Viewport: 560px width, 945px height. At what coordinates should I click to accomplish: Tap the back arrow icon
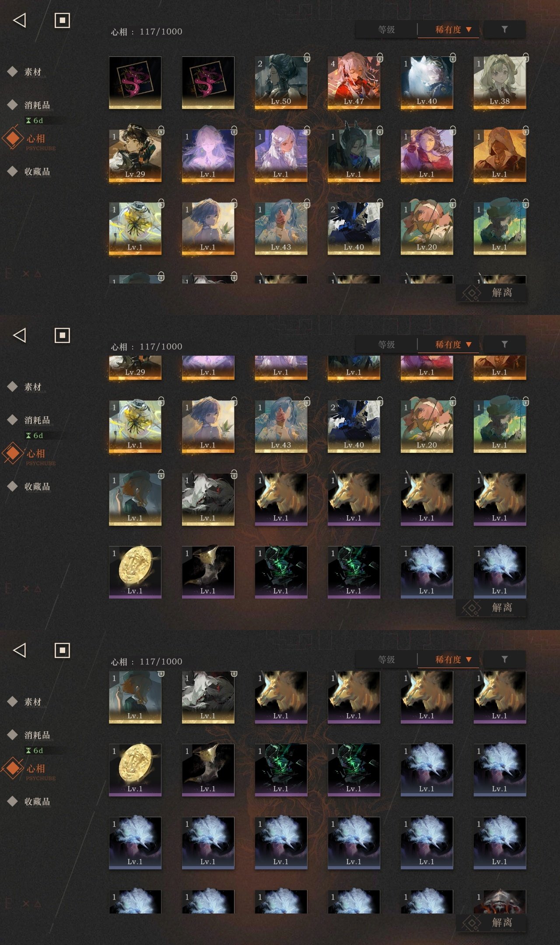point(20,20)
